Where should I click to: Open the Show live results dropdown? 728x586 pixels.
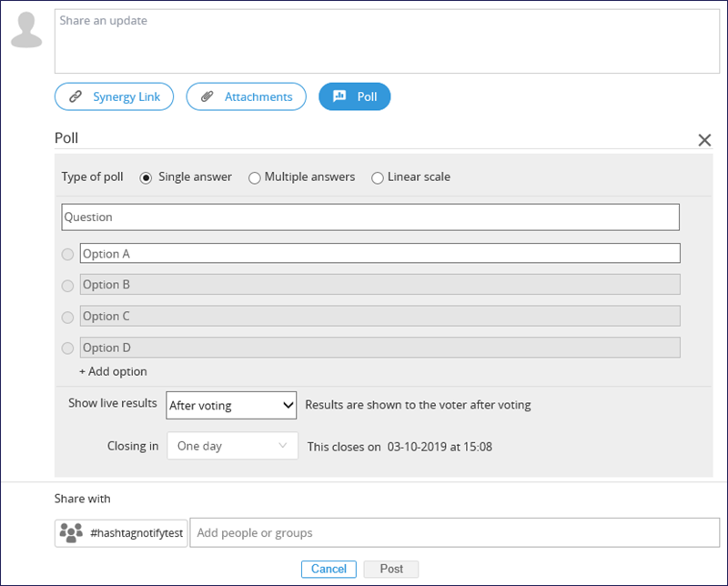[231, 406]
